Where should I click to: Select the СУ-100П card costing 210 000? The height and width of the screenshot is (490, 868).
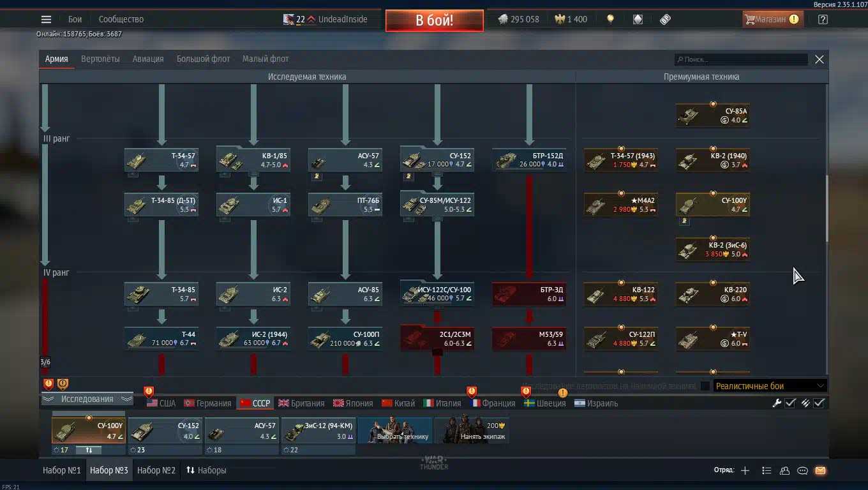point(345,339)
